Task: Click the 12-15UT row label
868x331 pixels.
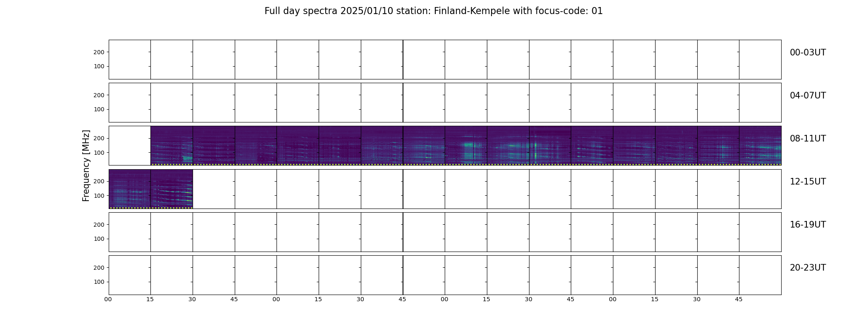Action: click(808, 182)
